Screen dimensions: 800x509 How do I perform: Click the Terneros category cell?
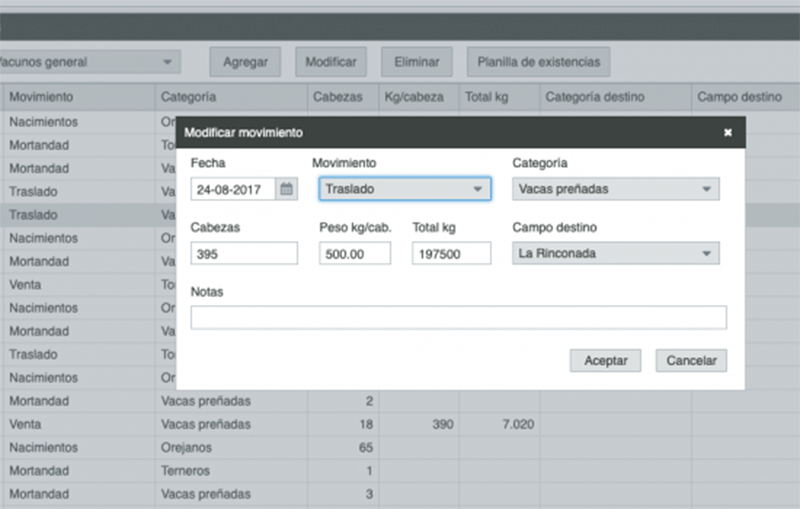231,471
